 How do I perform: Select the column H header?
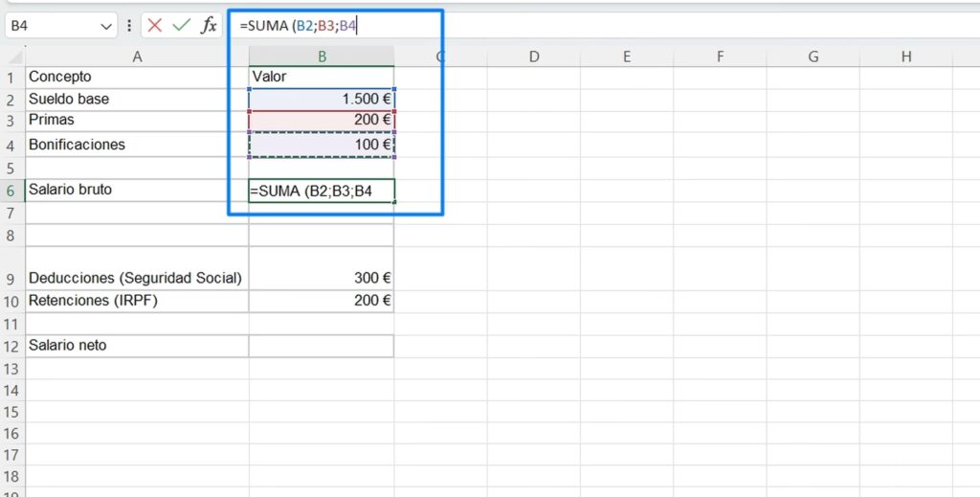pyautogui.click(x=905, y=56)
